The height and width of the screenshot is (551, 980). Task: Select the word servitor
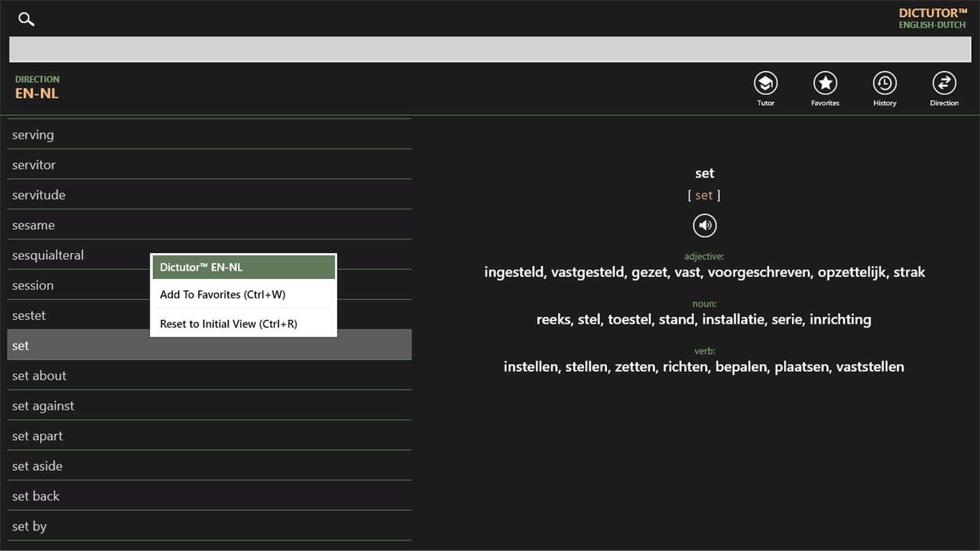210,165
